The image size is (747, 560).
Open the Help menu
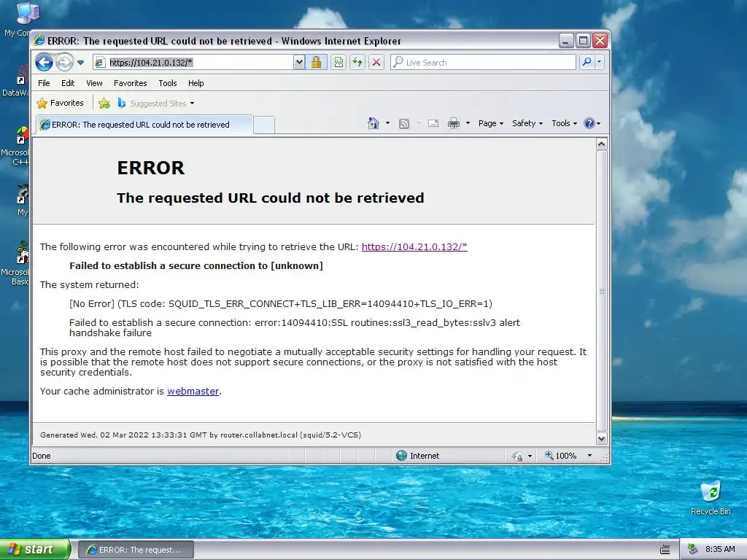(x=196, y=83)
